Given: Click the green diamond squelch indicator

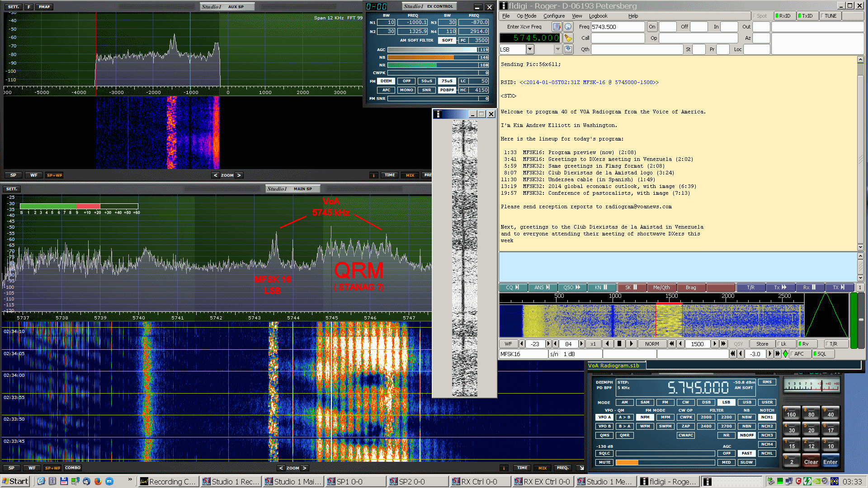Looking at the screenshot, I should pyautogui.click(x=785, y=354).
